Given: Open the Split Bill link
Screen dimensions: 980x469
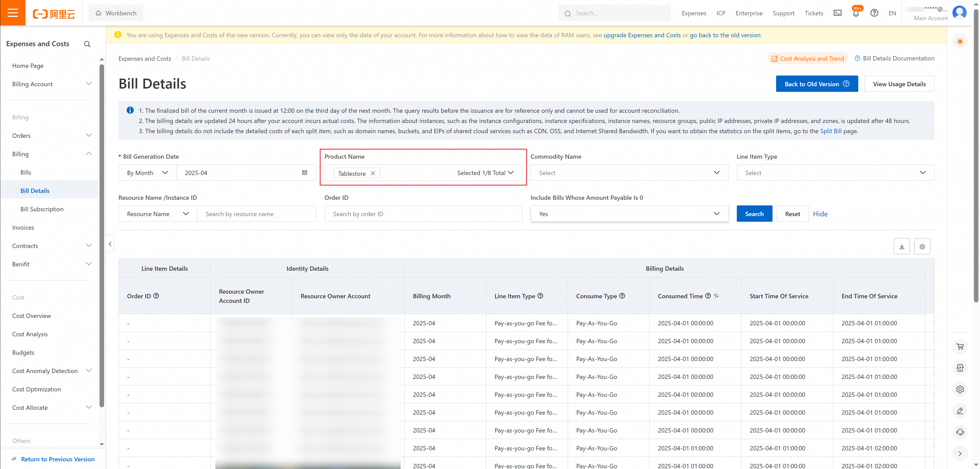Looking at the screenshot, I should click(830, 131).
